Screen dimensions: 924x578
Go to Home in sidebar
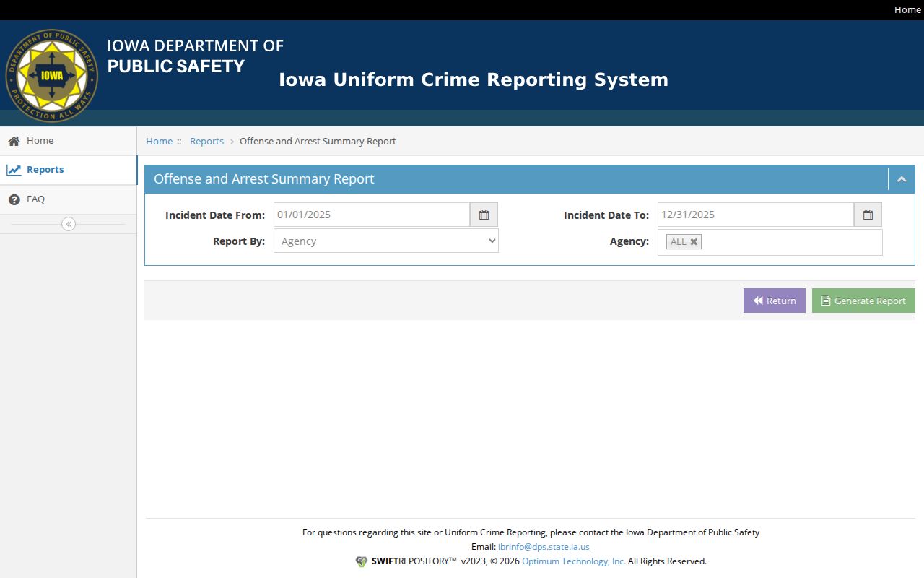(69, 141)
